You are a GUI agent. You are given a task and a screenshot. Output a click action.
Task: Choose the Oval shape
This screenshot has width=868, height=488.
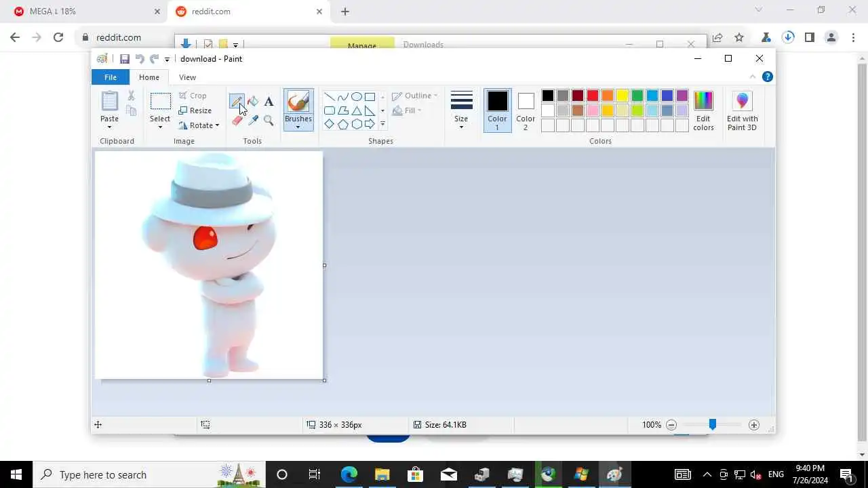pyautogui.click(x=356, y=97)
